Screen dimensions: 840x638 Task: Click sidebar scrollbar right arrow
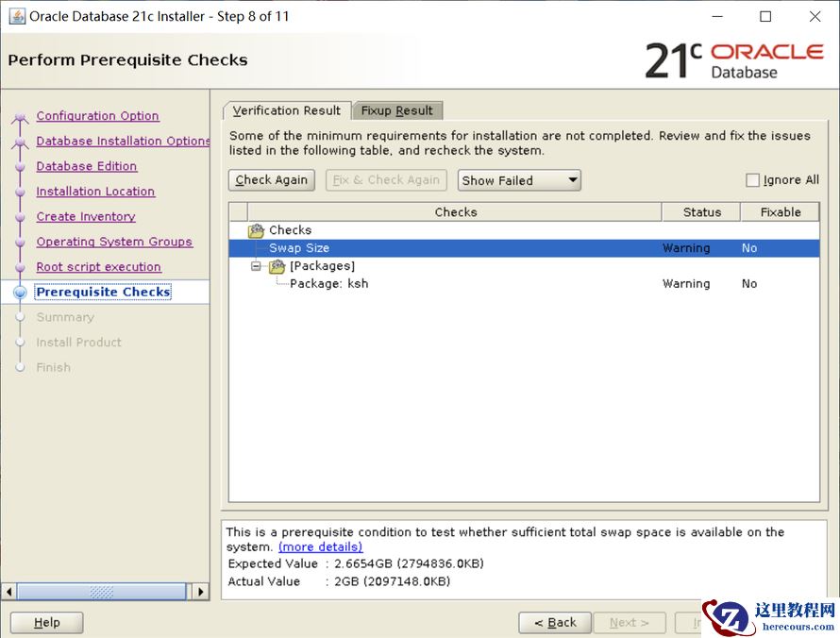tap(200, 592)
